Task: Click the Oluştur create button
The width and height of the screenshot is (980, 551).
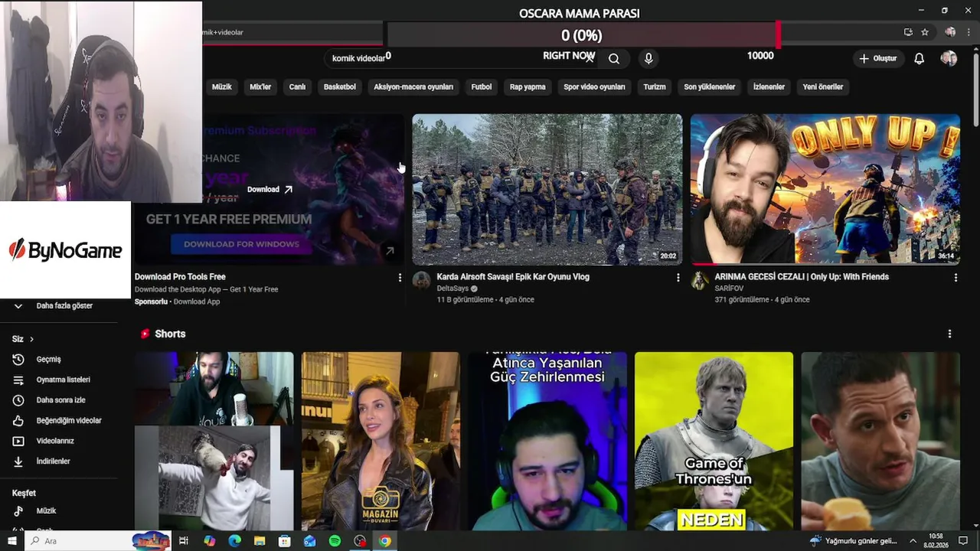Action: [x=878, y=58]
